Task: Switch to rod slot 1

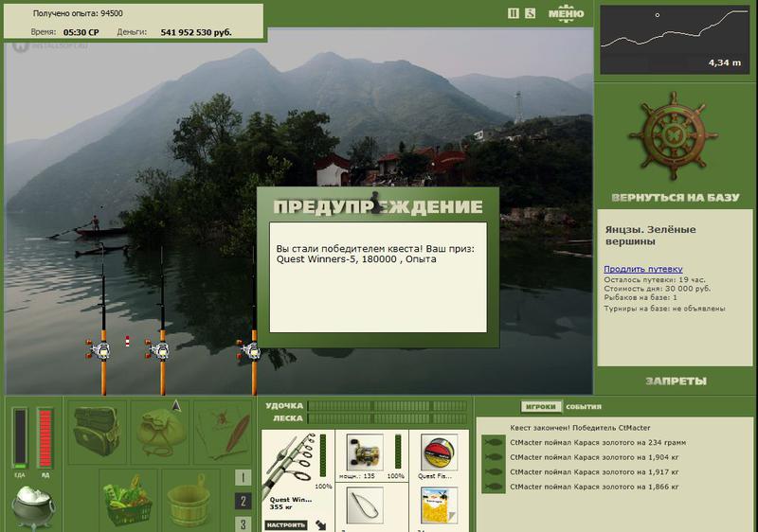Action: (x=243, y=477)
